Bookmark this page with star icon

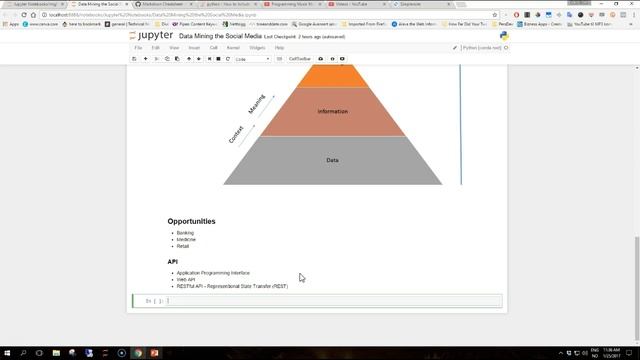coord(495,15)
